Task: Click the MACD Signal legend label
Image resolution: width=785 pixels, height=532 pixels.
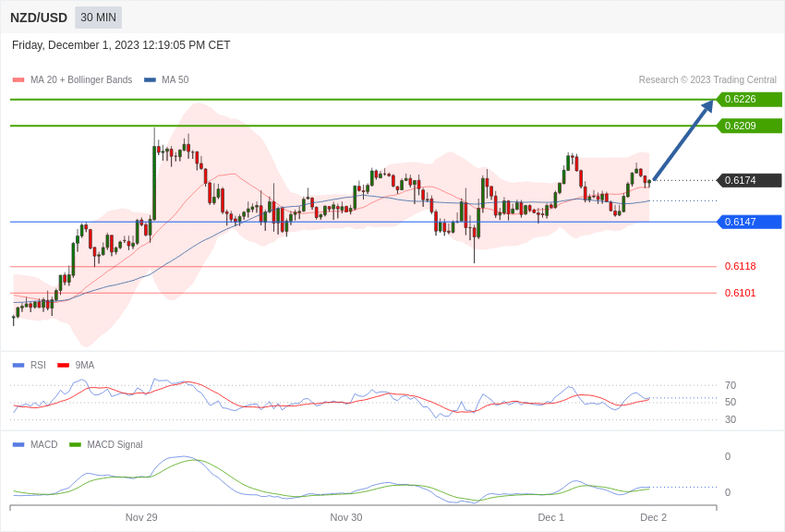Action: point(115,444)
